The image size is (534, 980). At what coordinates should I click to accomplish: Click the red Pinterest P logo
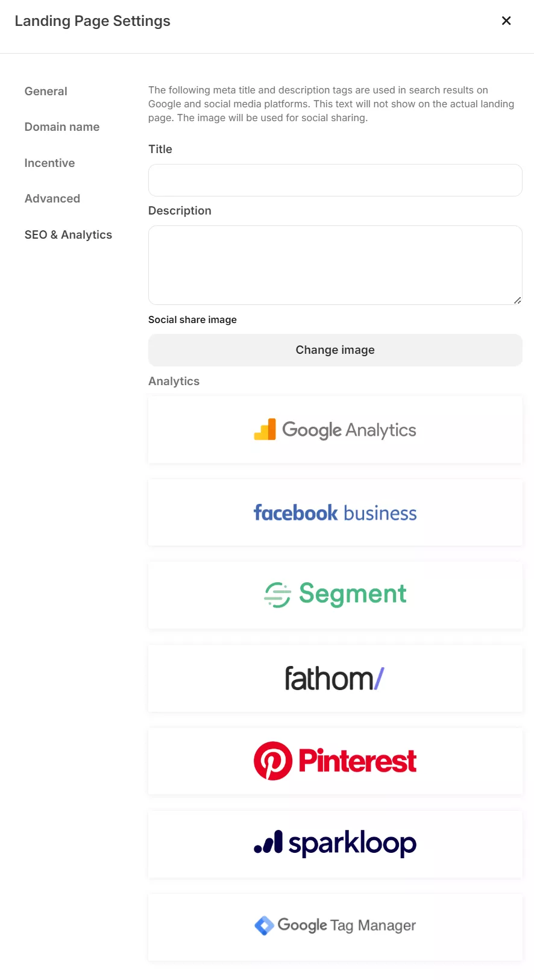273,761
